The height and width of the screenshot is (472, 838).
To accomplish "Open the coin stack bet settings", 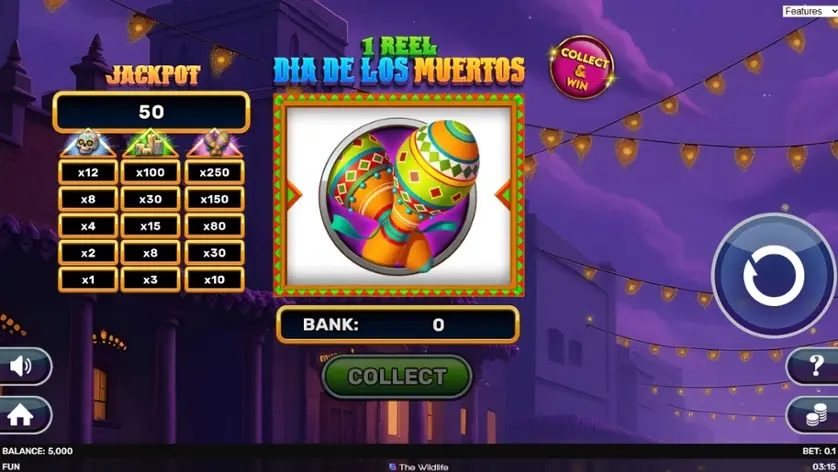I will pos(813,415).
